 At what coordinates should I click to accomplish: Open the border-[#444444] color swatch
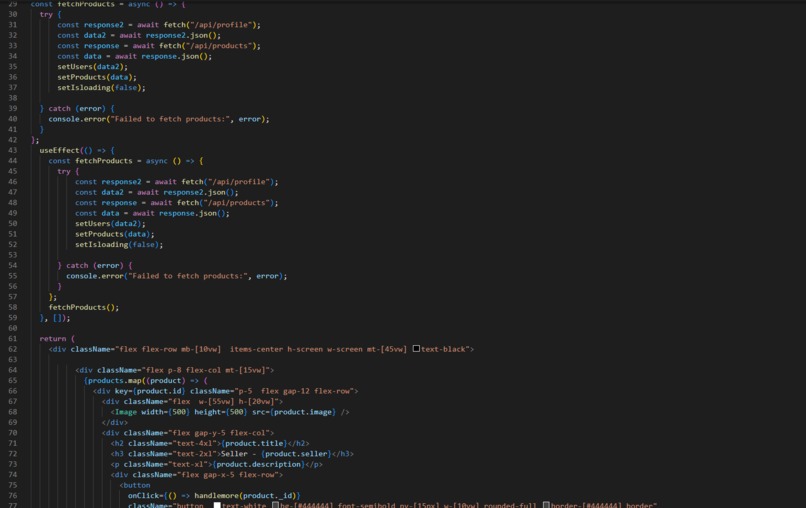[546, 505]
